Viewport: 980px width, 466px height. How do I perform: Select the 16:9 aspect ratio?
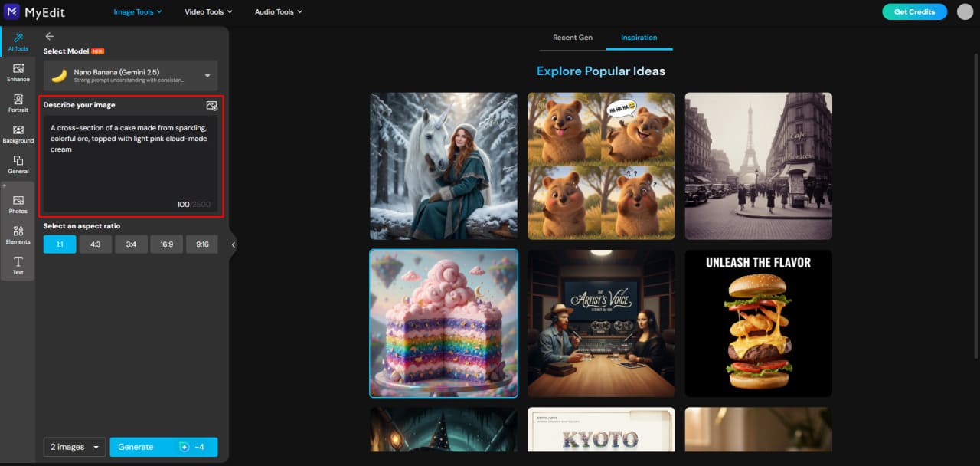pos(167,244)
